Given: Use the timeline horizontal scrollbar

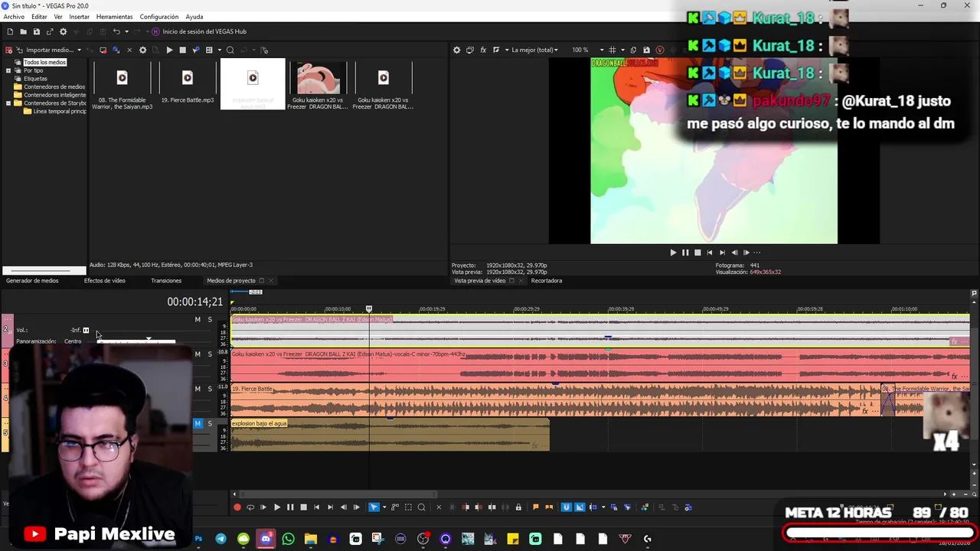Looking at the screenshot, I should [338, 494].
